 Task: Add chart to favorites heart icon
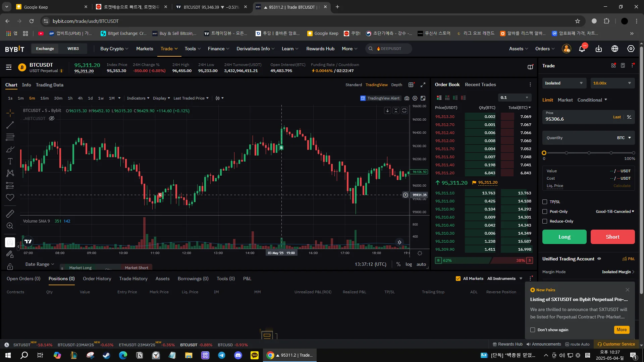click(10, 197)
